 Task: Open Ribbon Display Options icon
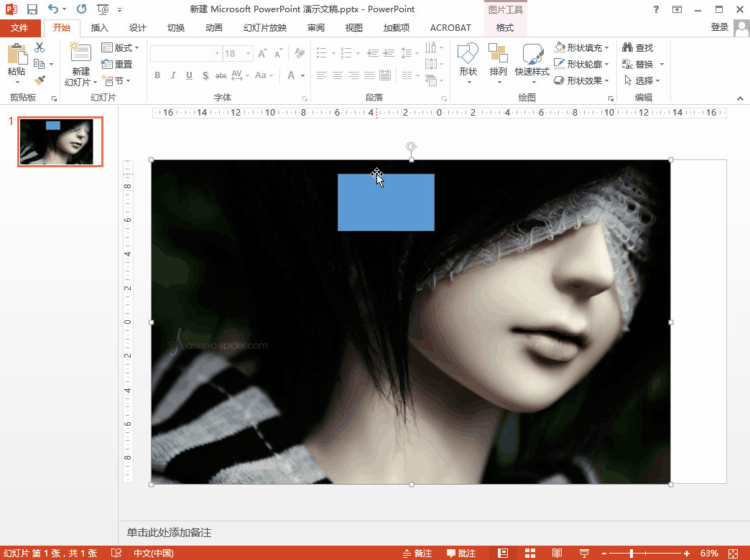pyautogui.click(x=677, y=9)
